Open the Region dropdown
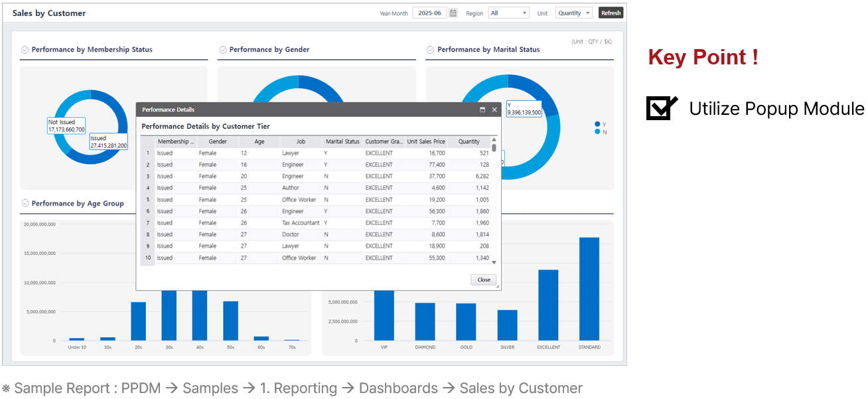The image size is (868, 399). [x=508, y=13]
